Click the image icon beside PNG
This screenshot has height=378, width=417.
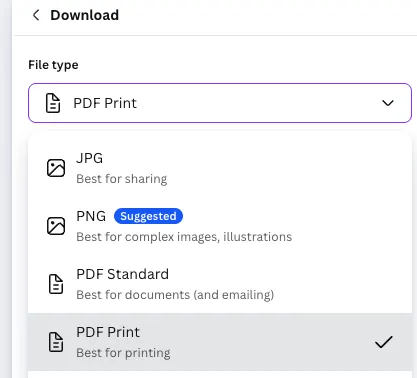56,226
